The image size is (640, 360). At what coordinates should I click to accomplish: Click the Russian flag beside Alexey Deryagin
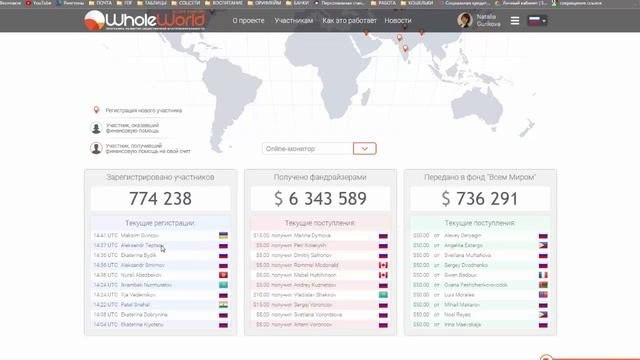click(543, 236)
